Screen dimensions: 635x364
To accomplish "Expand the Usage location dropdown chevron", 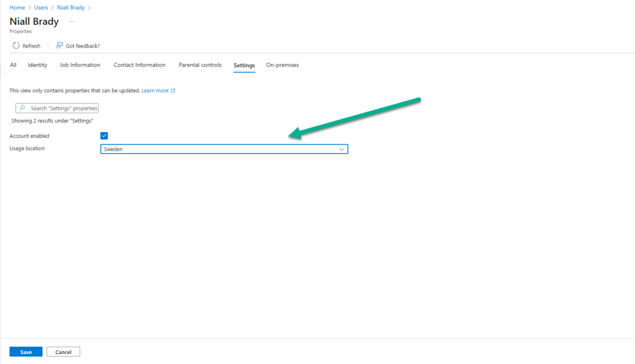I will (x=341, y=149).
